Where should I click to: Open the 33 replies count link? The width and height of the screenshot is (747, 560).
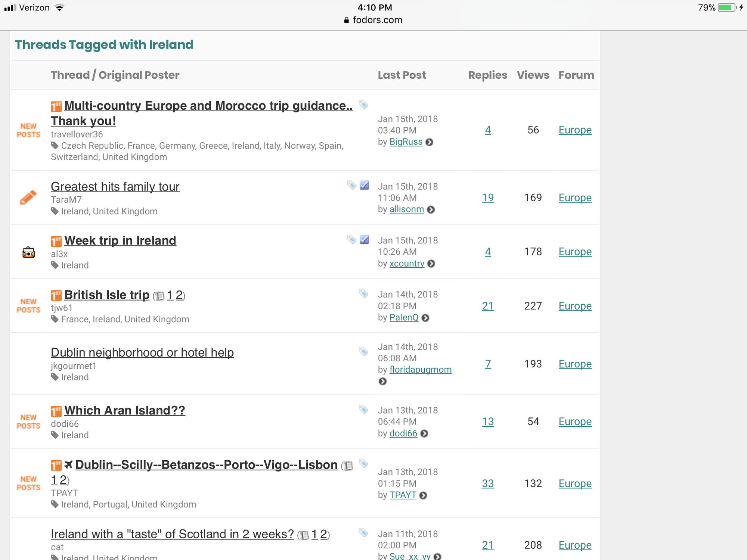pyautogui.click(x=487, y=483)
